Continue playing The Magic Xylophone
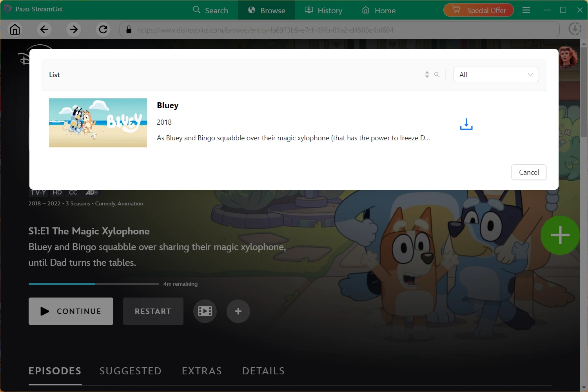This screenshot has height=392, width=588. click(x=71, y=311)
